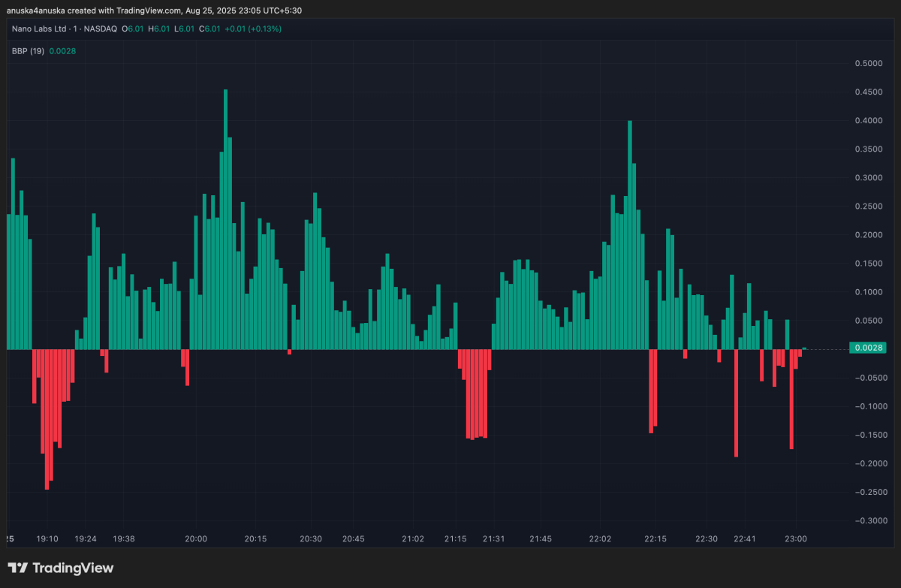901x588 pixels.
Task: Click the "TradingView" wordmark at bottom
Action: 75,569
